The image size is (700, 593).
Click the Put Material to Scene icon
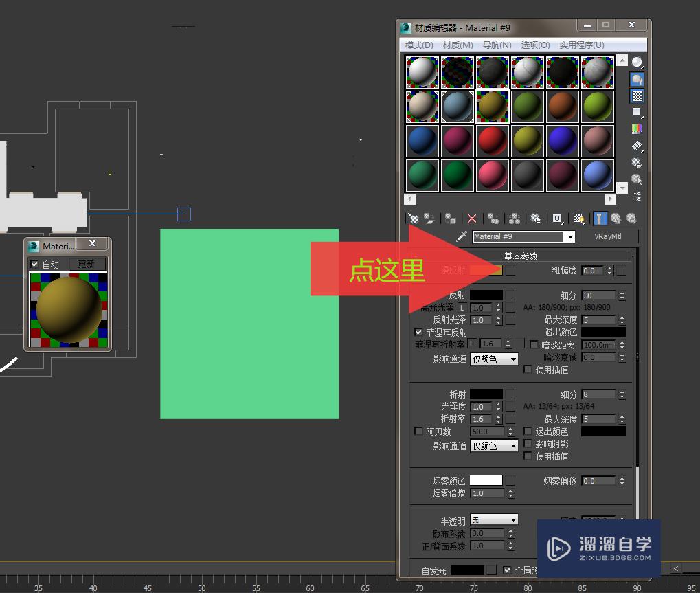pyautogui.click(x=429, y=219)
